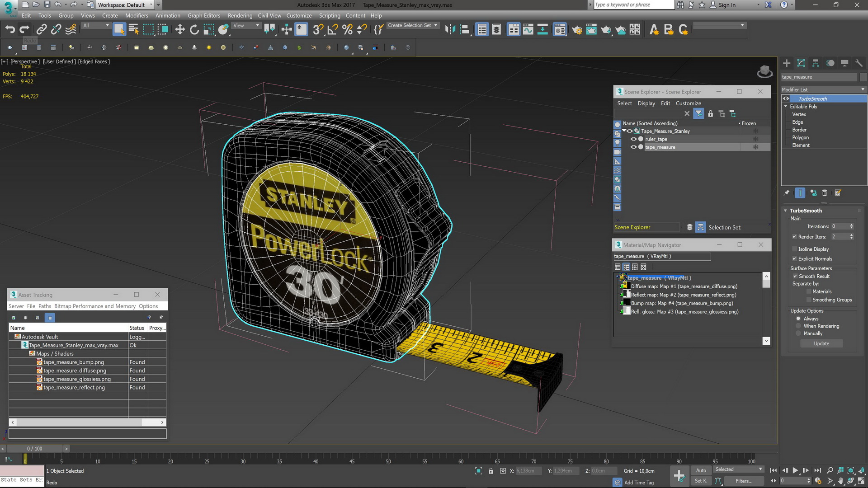Collapse the Editable Poly sub-objects
This screenshot has height=488, width=868.
point(786,107)
